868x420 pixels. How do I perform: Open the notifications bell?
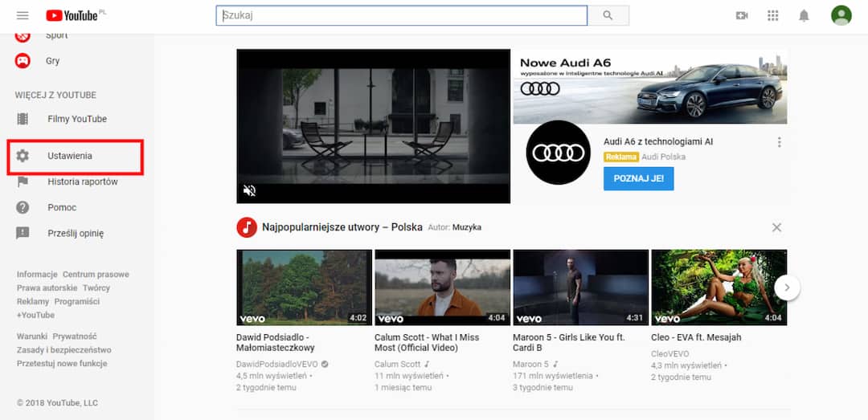804,15
